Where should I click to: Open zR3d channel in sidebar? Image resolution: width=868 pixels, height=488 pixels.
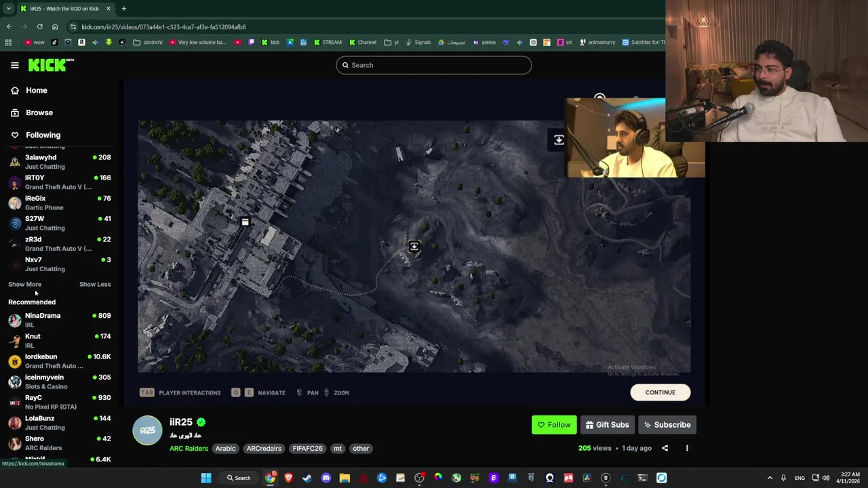coord(60,244)
